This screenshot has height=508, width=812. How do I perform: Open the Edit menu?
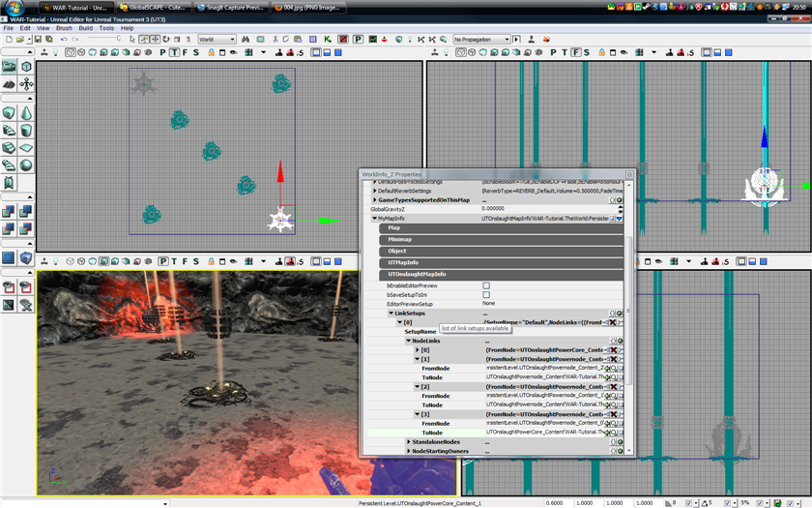point(25,28)
